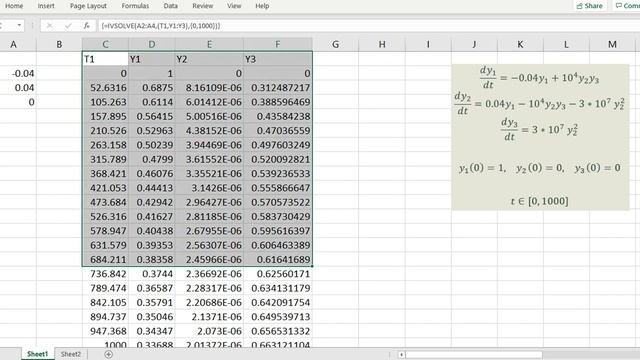Screen dimensions: 640x360
Task: Open the Home ribbon tab
Action: pyautogui.click(x=14, y=6)
